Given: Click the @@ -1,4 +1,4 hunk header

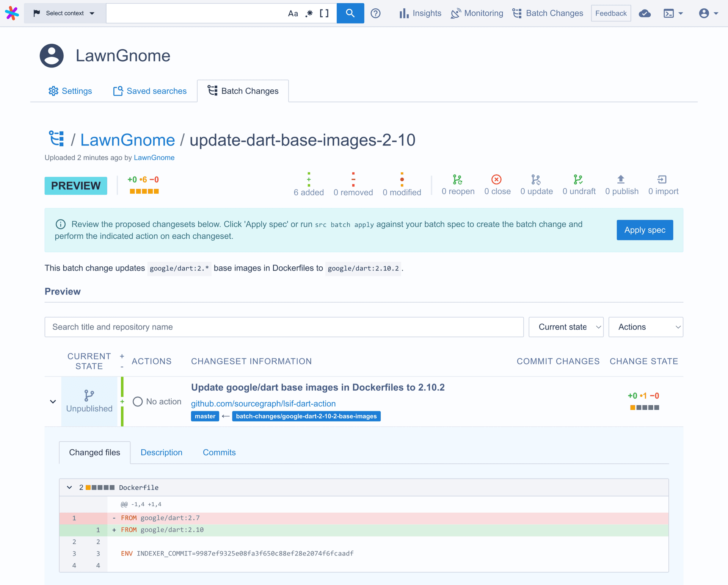Looking at the screenshot, I should click(141, 504).
